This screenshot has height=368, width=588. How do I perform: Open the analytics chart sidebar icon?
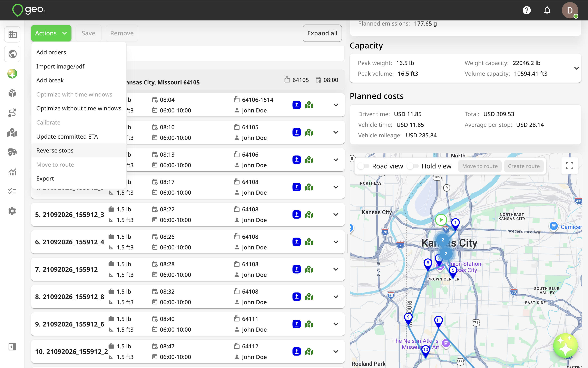12,172
